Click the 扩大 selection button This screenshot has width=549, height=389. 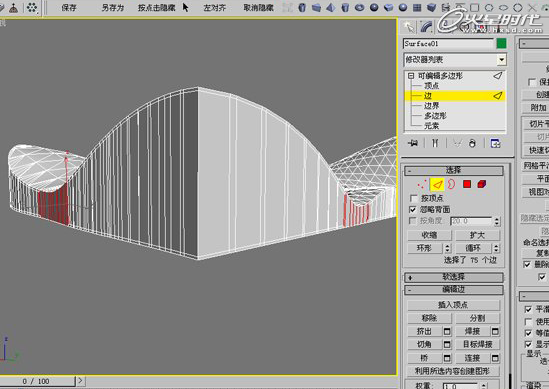(477, 235)
